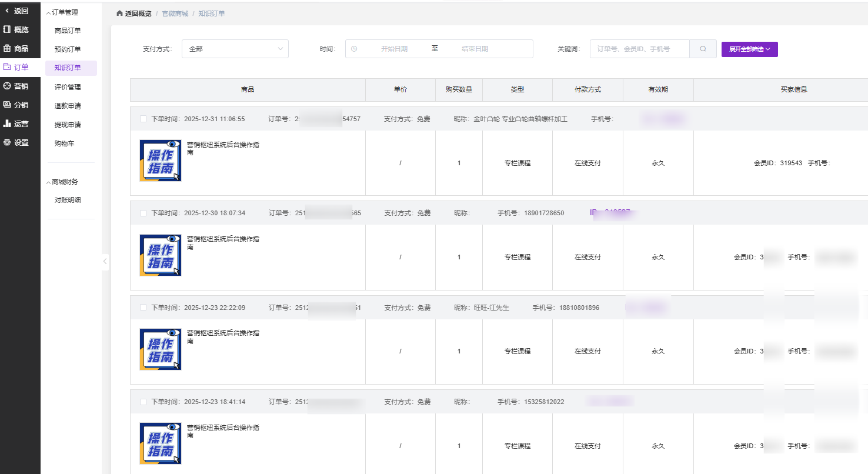Tick checkbox for order 2025-12-23 22:22:09

click(143, 308)
